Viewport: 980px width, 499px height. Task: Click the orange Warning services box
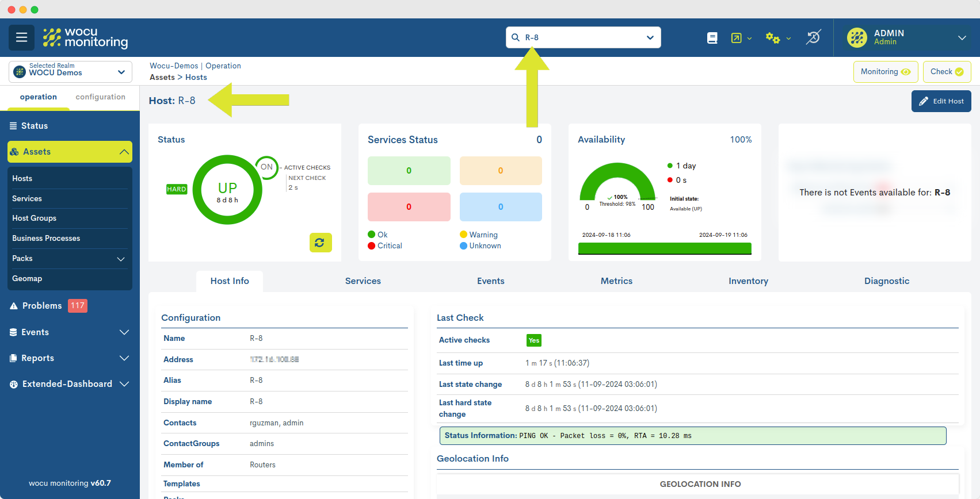coord(501,171)
